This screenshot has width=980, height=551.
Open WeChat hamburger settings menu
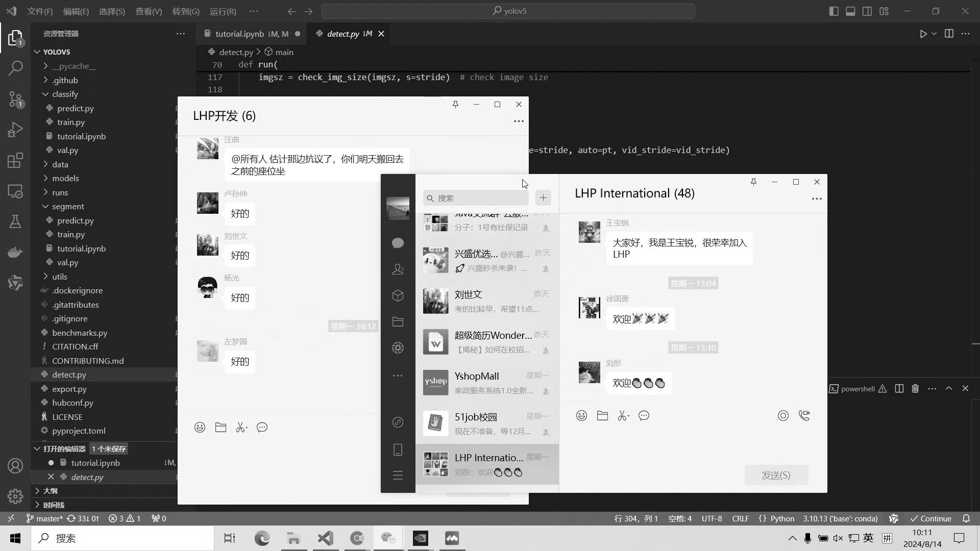tap(398, 475)
